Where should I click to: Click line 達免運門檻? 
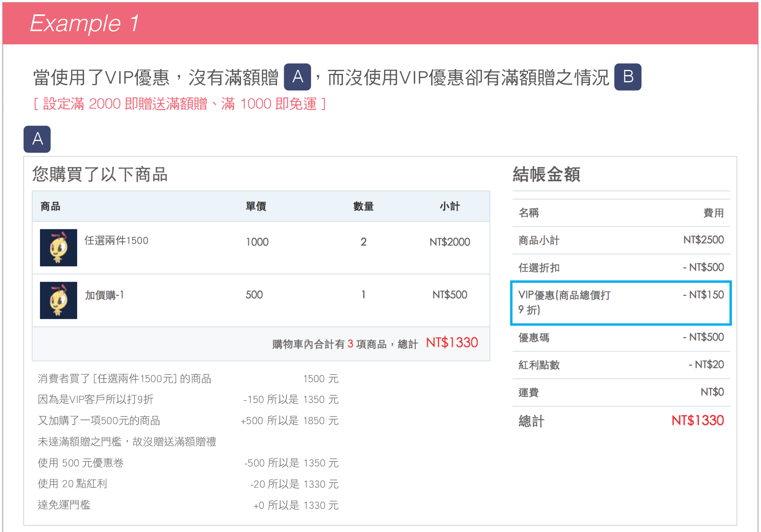click(64, 505)
